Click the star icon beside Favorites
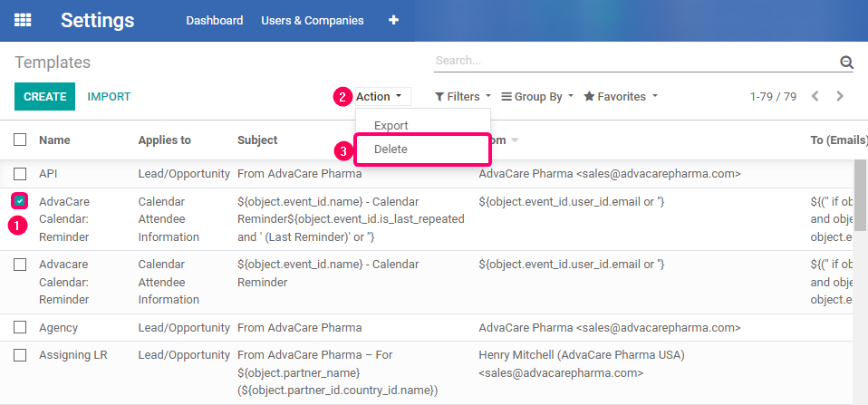 [x=589, y=96]
